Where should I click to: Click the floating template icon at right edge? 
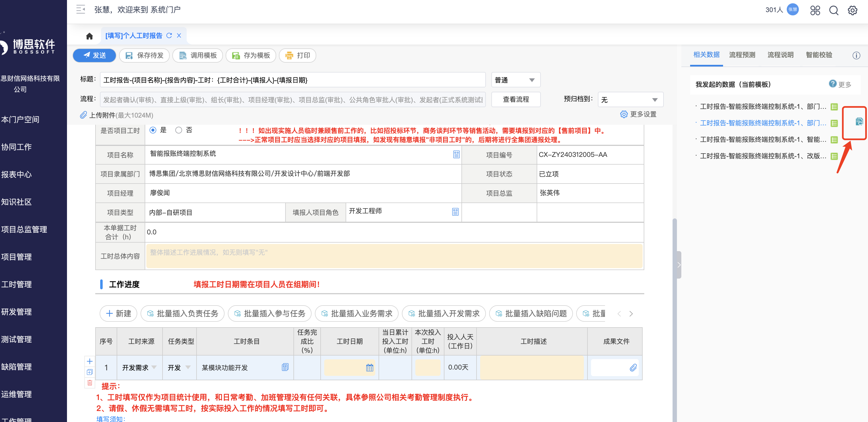(859, 122)
